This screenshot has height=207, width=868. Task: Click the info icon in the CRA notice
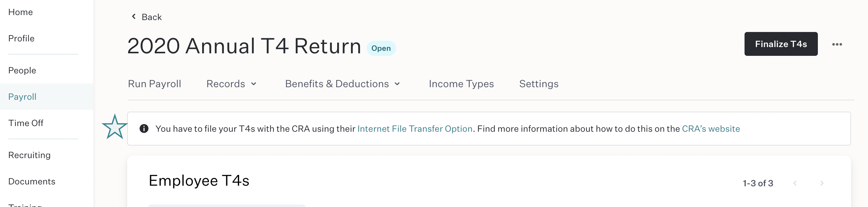pyautogui.click(x=144, y=129)
